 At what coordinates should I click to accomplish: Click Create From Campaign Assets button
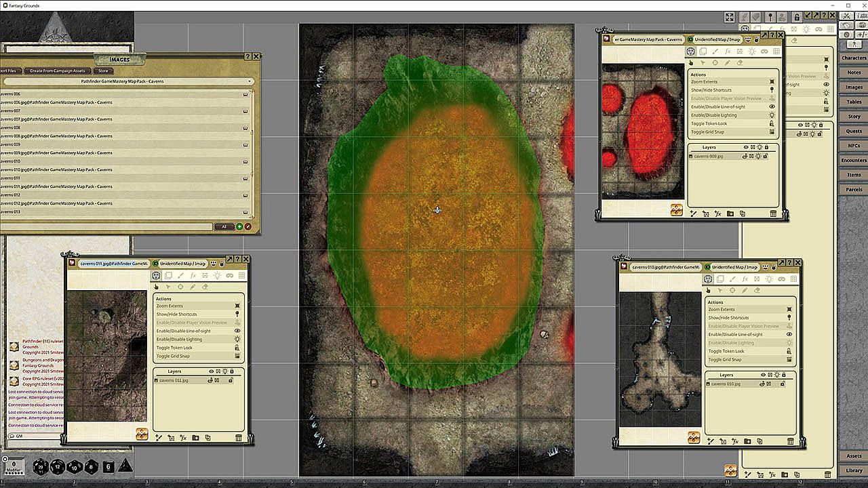coord(58,70)
